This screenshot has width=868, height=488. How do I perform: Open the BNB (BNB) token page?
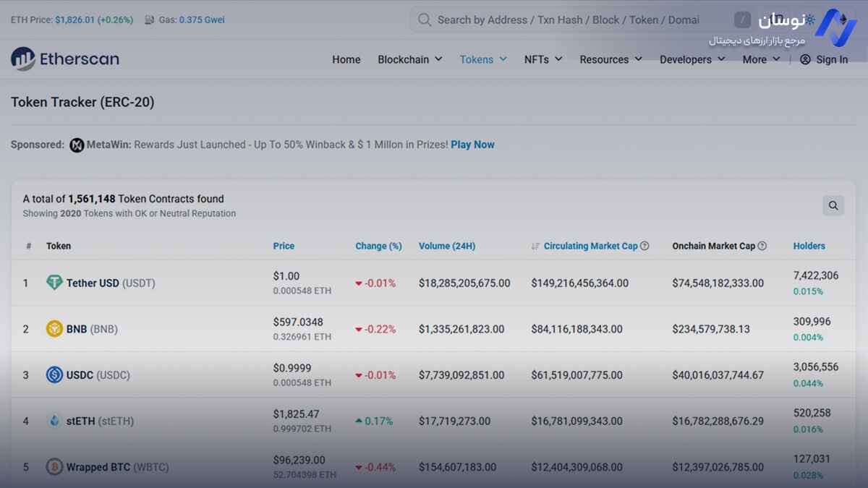click(x=92, y=329)
